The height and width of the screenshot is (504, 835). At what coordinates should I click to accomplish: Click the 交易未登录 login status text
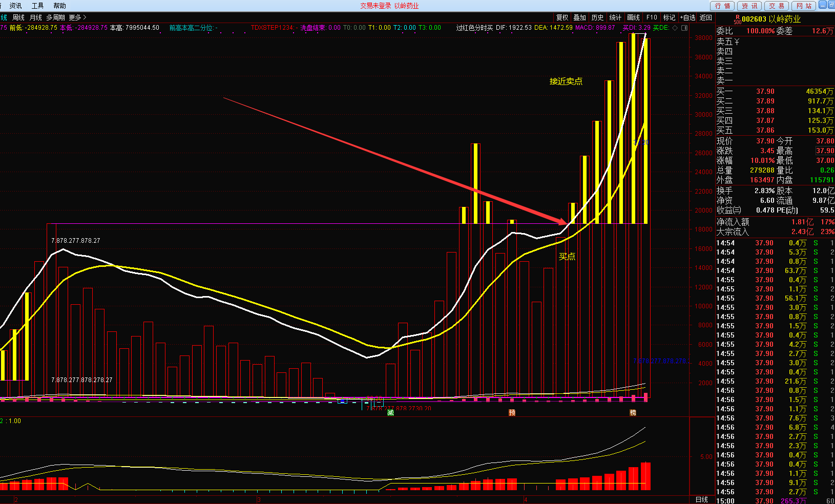point(375,6)
